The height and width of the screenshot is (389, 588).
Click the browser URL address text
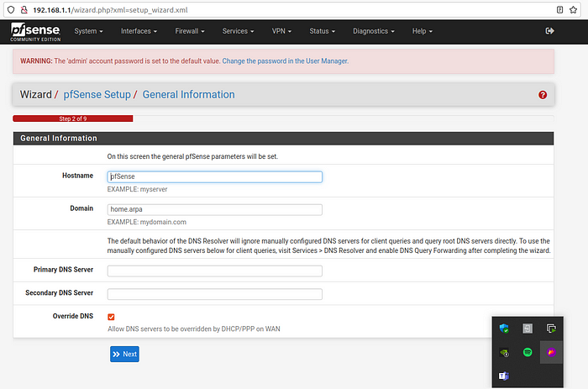110,10
